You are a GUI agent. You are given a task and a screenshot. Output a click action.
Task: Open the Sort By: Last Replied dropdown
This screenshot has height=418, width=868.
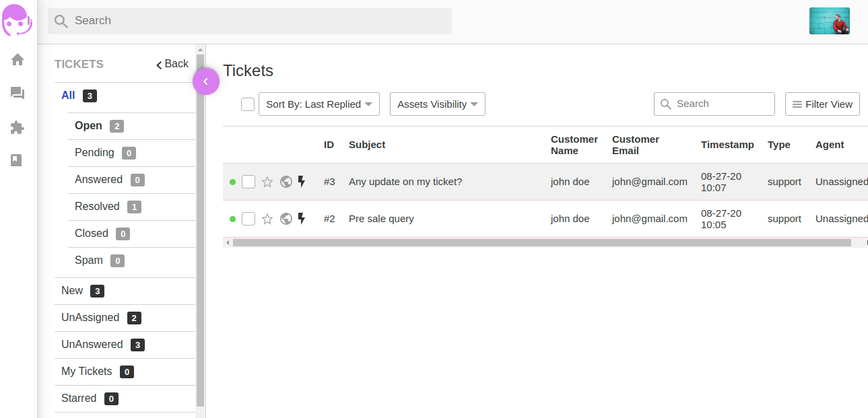click(x=319, y=104)
